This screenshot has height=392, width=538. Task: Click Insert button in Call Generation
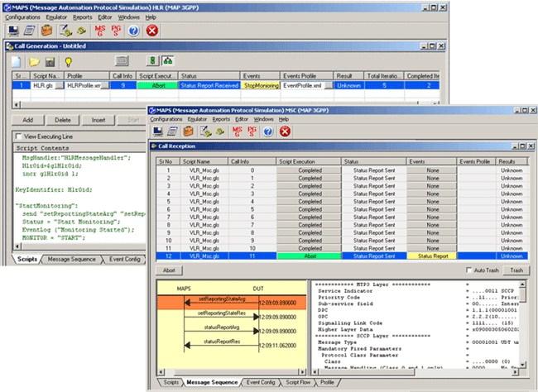click(x=98, y=120)
